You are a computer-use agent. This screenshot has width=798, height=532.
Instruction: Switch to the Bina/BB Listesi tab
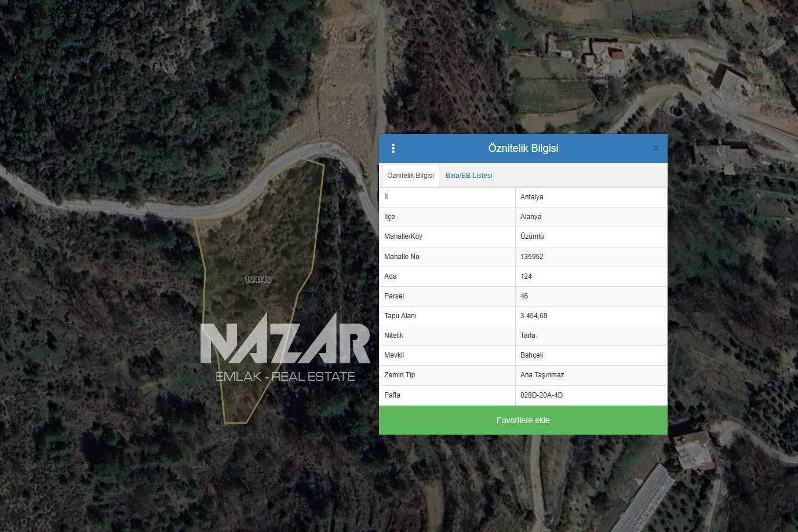coord(469,176)
